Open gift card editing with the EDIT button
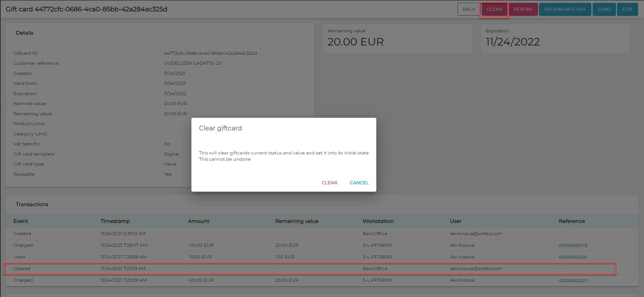This screenshot has width=644, height=297. point(627,9)
